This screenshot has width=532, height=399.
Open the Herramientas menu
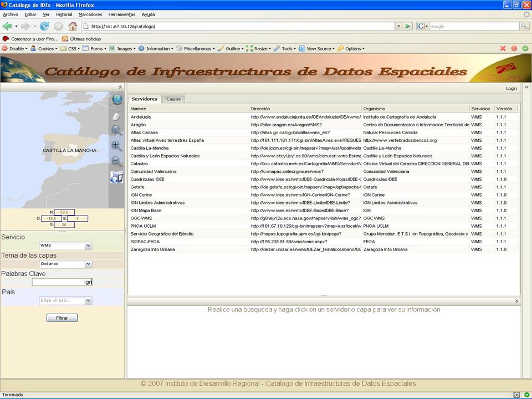[x=122, y=14]
